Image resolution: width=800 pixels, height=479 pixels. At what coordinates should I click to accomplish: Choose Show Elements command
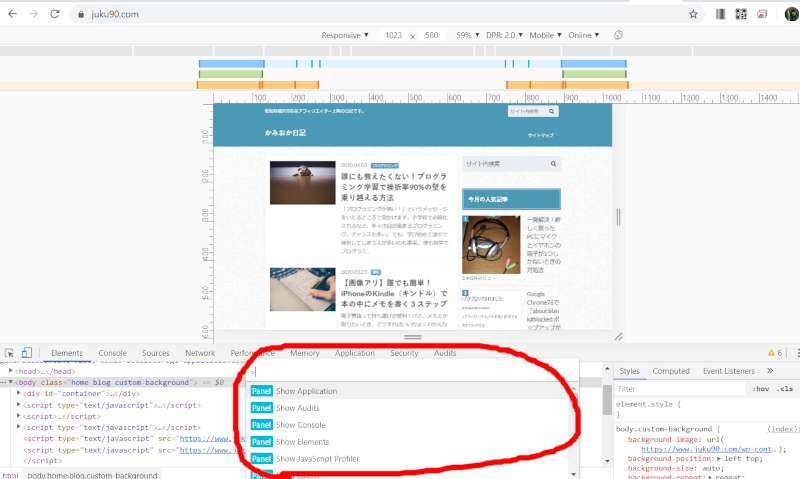(409, 441)
